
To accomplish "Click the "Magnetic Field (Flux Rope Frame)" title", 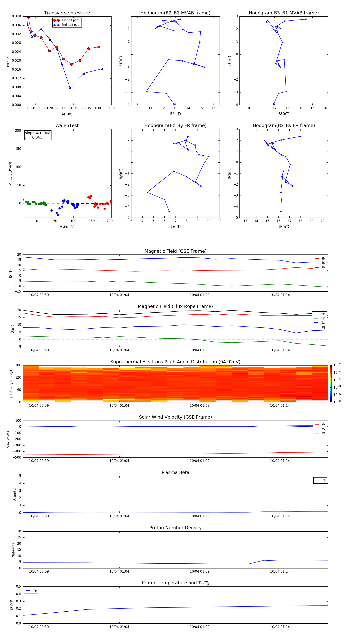I will tap(175, 307).
